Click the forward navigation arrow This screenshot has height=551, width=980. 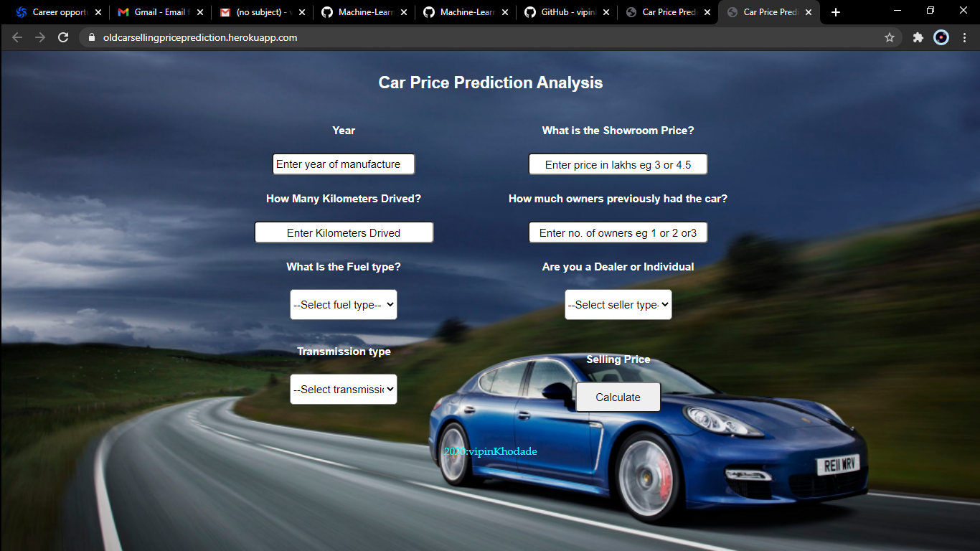pos(41,37)
